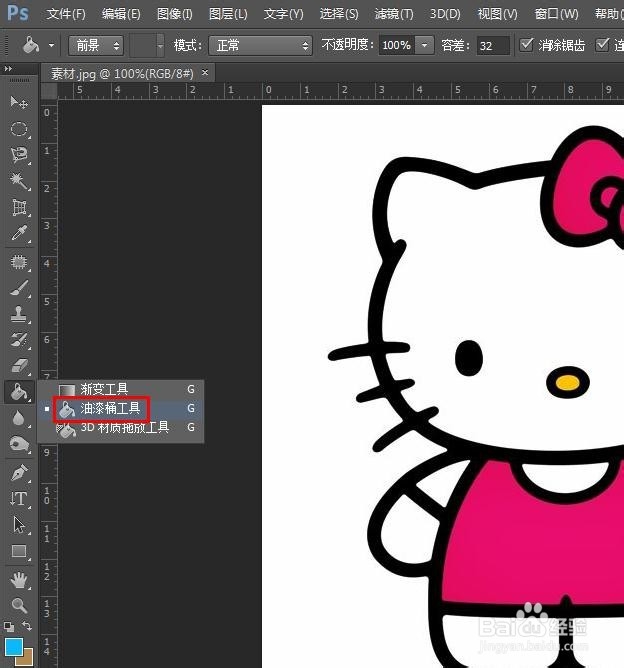The height and width of the screenshot is (668, 624).
Task: Select the Blur tool
Action: (19, 418)
